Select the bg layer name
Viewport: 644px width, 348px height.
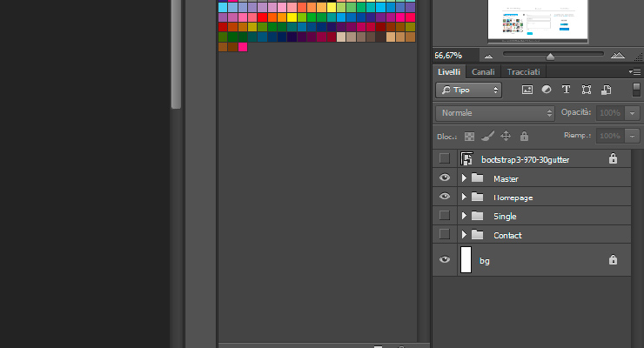coord(485,261)
